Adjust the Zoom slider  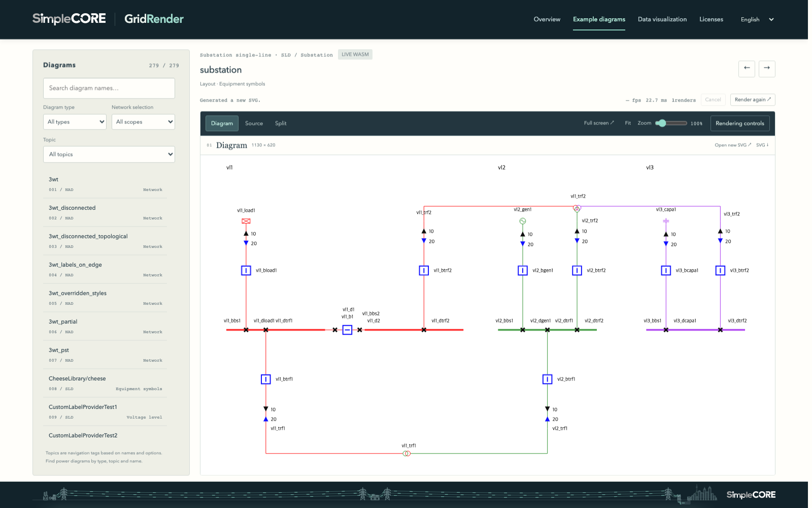point(671,123)
